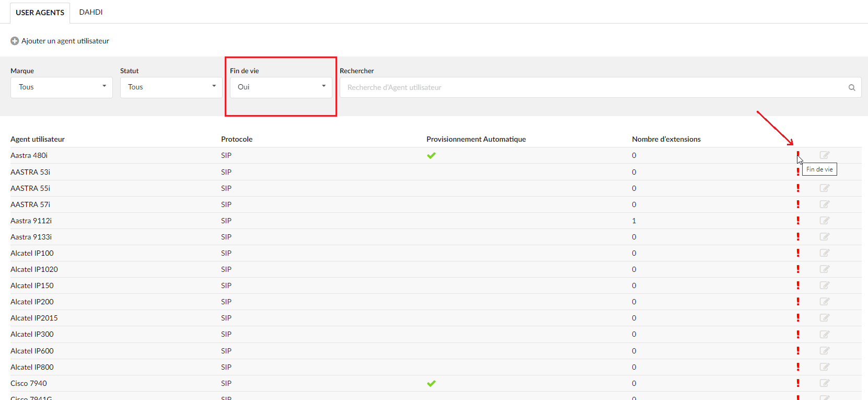Edit the Alcatel IP800 user agent
The height and width of the screenshot is (400, 868).
coord(825,367)
